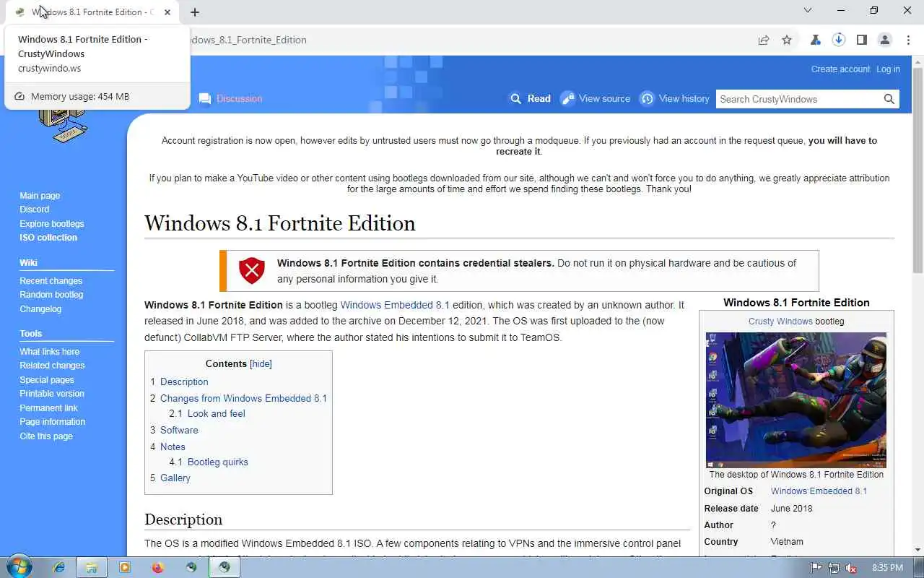This screenshot has width=924, height=578.
Task: Click What links here
Action: tap(49, 352)
